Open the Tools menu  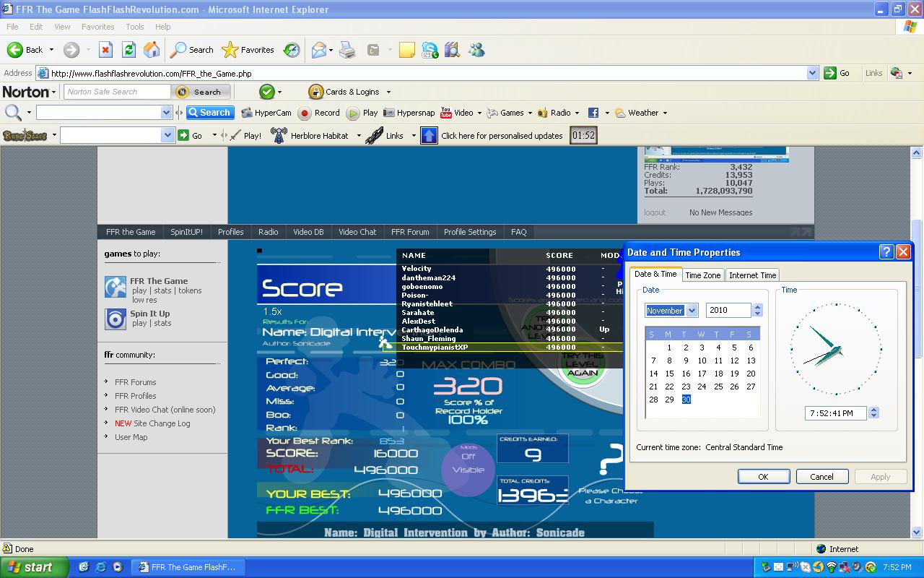(x=135, y=27)
